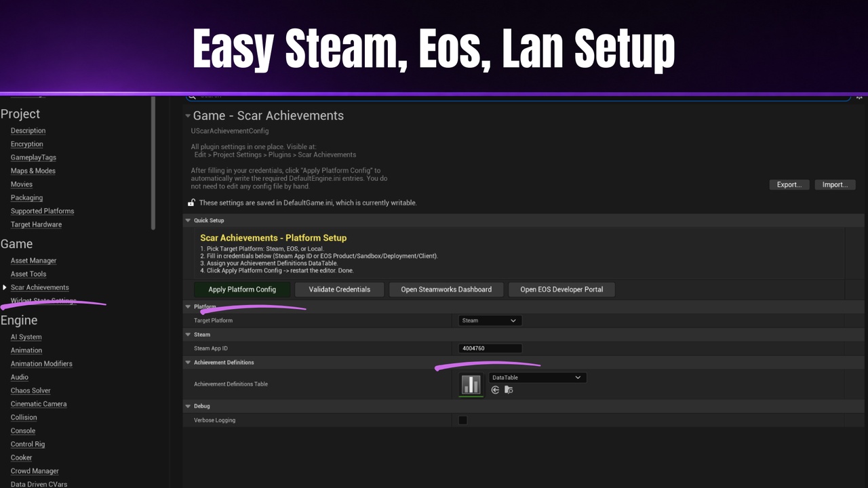Collapse the Steam section
The image size is (868, 488).
coord(189,335)
